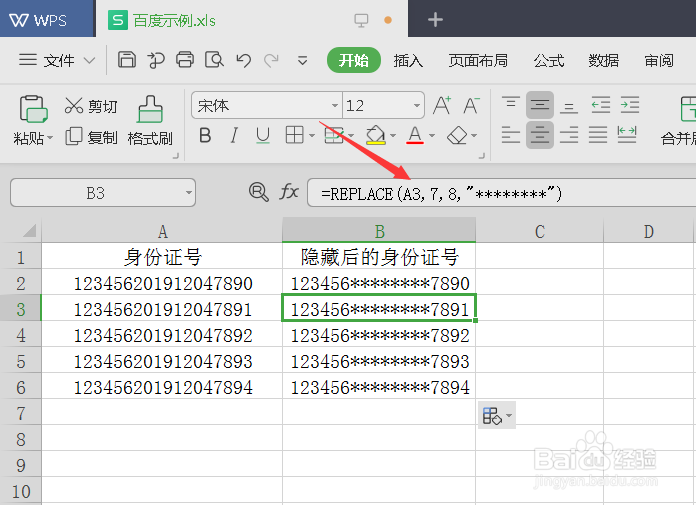Click the Select All corner triangle
The image size is (696, 505).
pyautogui.click(x=29, y=231)
